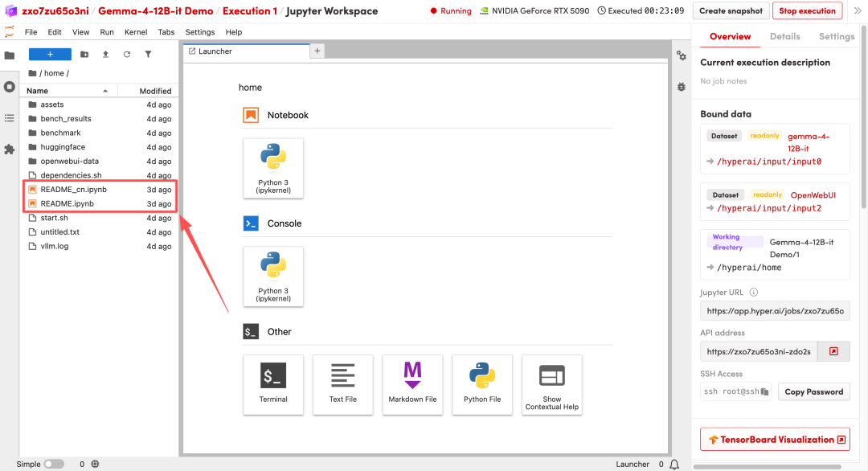Open the Kernel menu
This screenshot has width=868, height=471.
pyautogui.click(x=136, y=32)
